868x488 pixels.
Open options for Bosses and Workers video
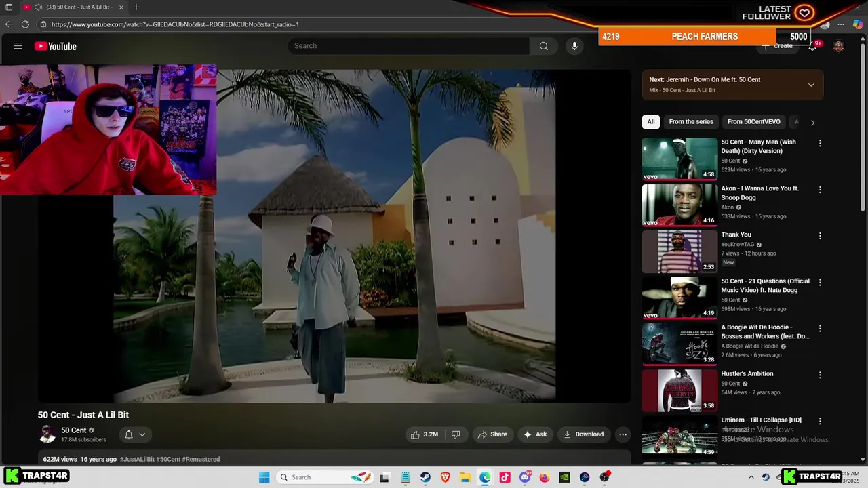[820, 329]
